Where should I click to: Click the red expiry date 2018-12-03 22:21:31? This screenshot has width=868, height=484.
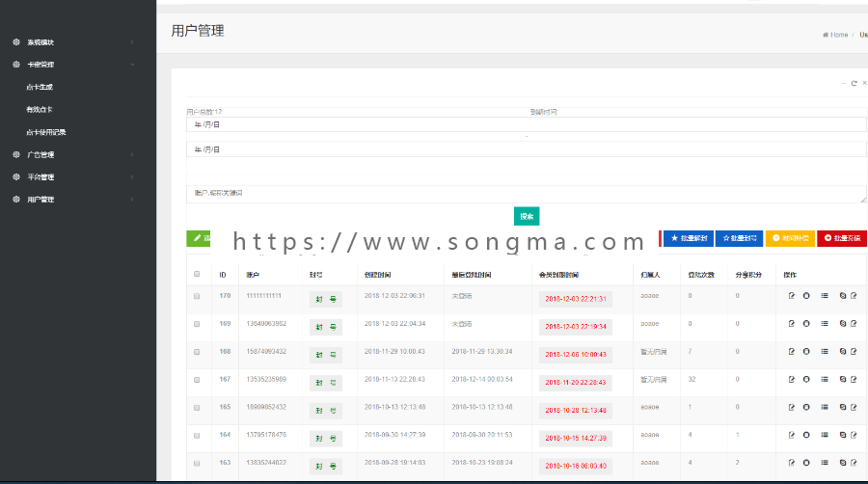(575, 299)
